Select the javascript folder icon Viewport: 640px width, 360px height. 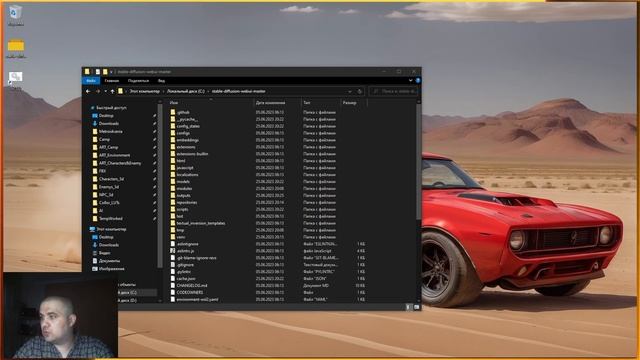(173, 168)
